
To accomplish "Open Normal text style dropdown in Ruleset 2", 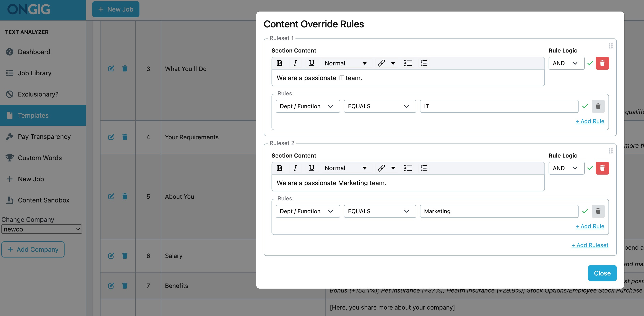I will click(x=346, y=168).
